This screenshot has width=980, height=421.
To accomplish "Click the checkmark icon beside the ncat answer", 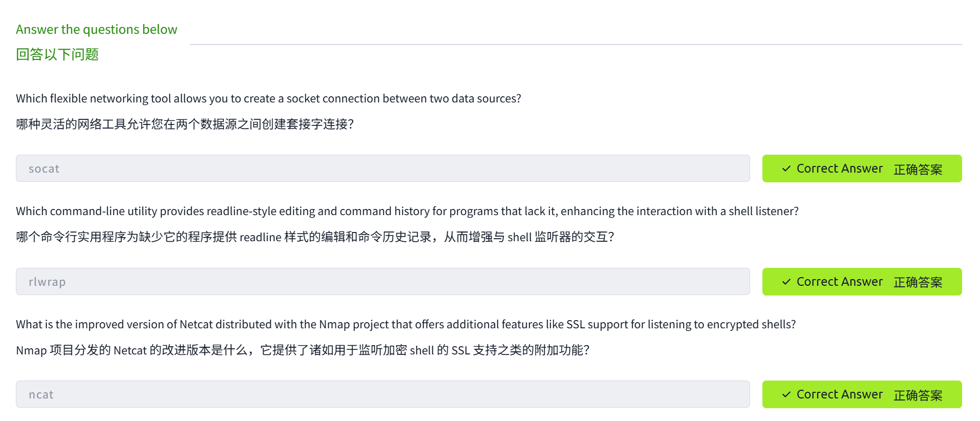I will pyautogui.click(x=786, y=394).
